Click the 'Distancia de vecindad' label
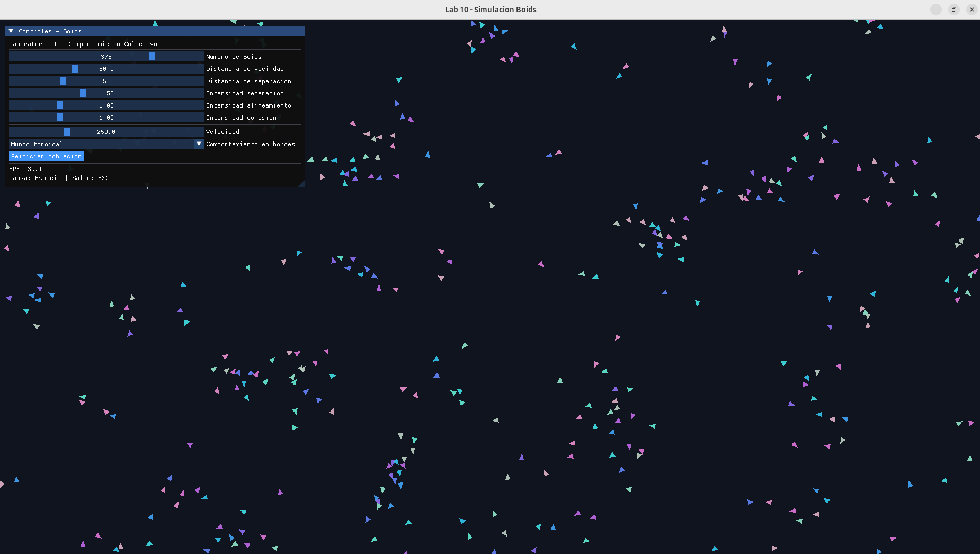 pos(245,69)
